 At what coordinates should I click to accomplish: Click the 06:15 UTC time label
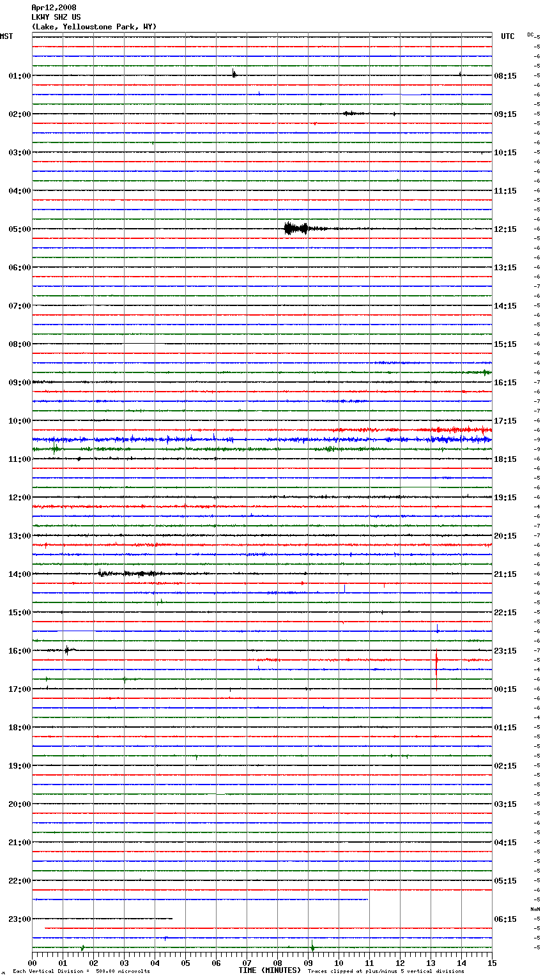tap(505, 919)
